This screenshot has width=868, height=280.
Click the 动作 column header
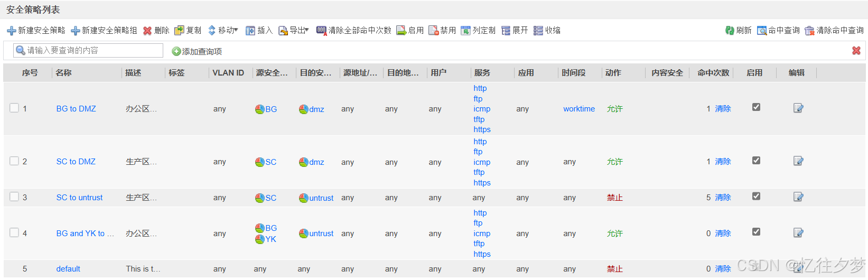coord(613,73)
